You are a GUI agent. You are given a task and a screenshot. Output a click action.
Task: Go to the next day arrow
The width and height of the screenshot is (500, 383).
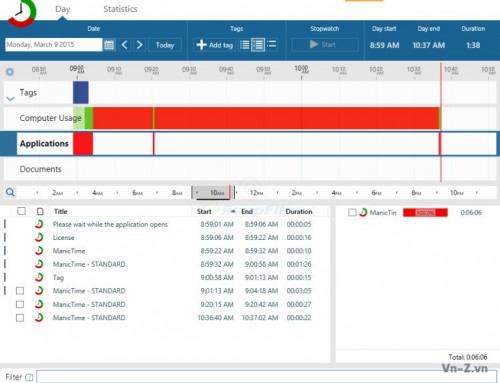[x=140, y=45]
